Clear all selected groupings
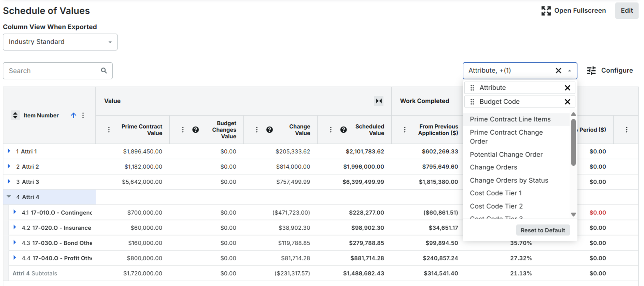Screen dimensions: 644x286 [558, 71]
